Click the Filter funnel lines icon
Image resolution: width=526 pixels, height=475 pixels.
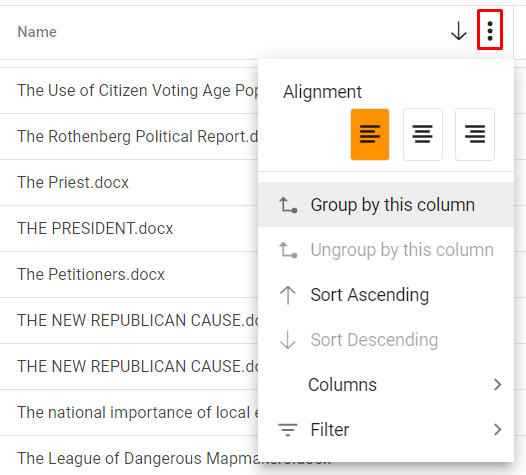288,430
